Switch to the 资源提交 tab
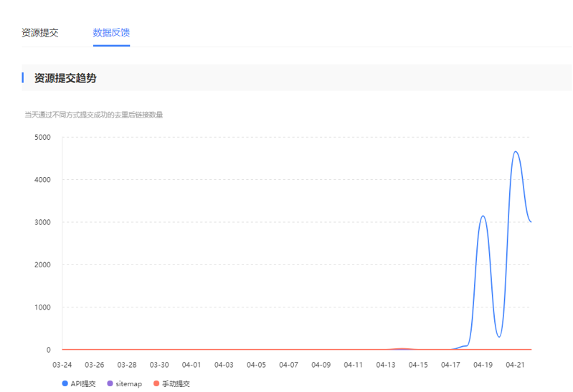The height and width of the screenshot is (392, 573). pos(40,33)
